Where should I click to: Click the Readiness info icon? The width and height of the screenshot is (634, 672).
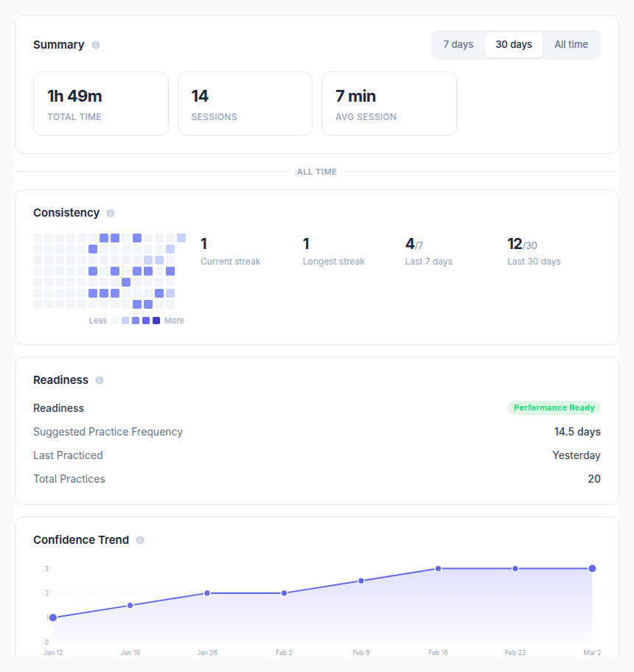pyautogui.click(x=102, y=380)
